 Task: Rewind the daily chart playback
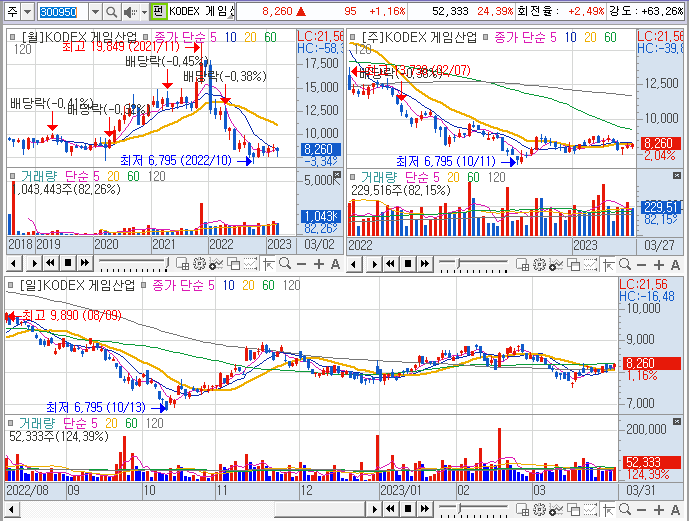tap(390, 509)
